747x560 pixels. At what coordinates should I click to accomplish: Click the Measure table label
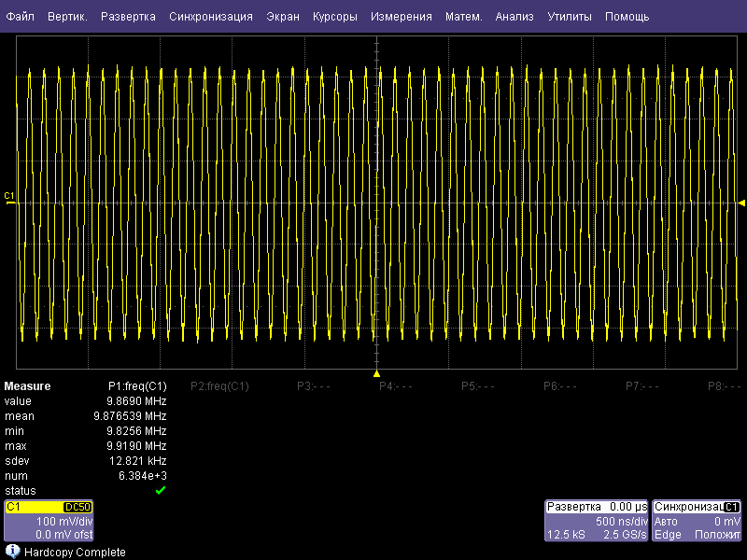tap(28, 386)
